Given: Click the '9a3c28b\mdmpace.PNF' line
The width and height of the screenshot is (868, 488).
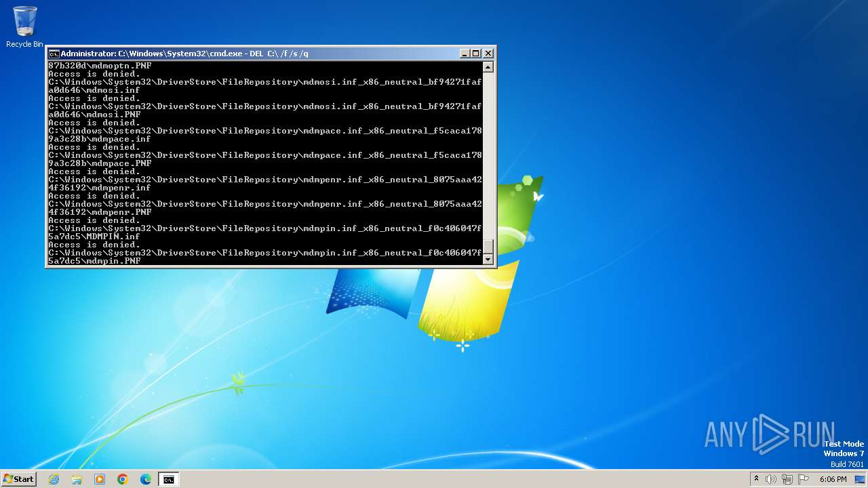Looking at the screenshot, I should (100, 163).
